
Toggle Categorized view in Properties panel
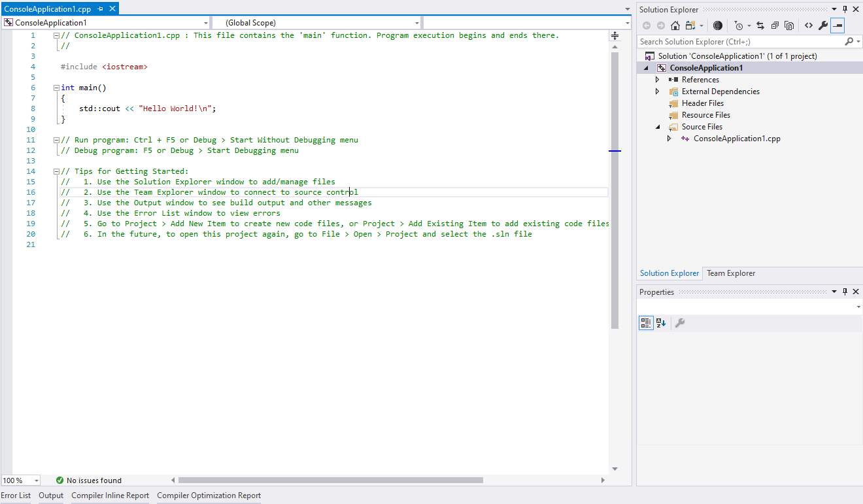point(646,322)
